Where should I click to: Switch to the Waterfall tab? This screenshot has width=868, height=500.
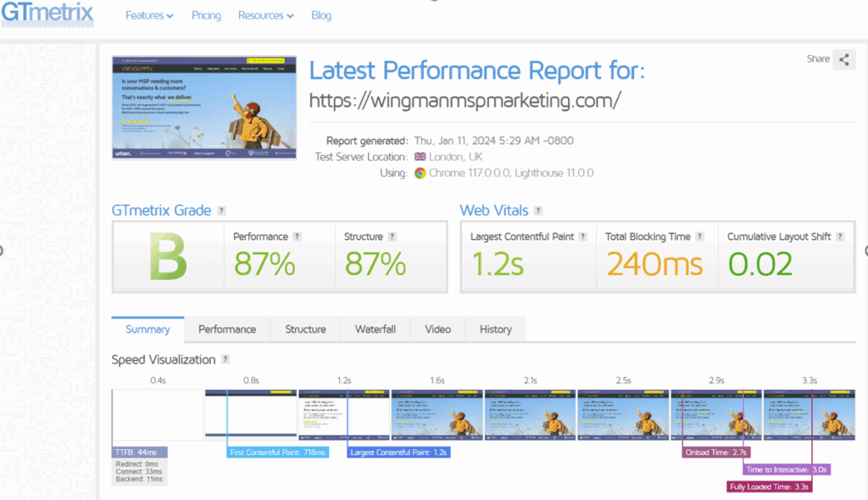(x=375, y=330)
